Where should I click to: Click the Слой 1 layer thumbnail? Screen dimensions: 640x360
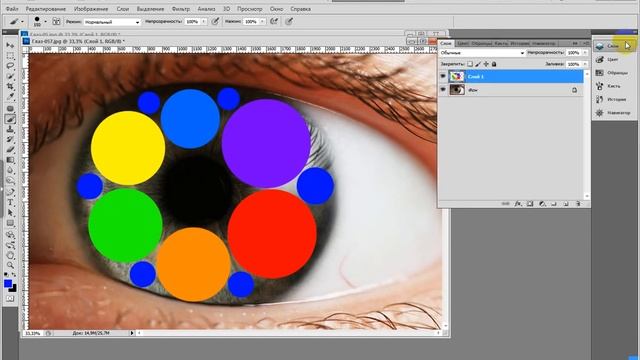tap(457, 77)
